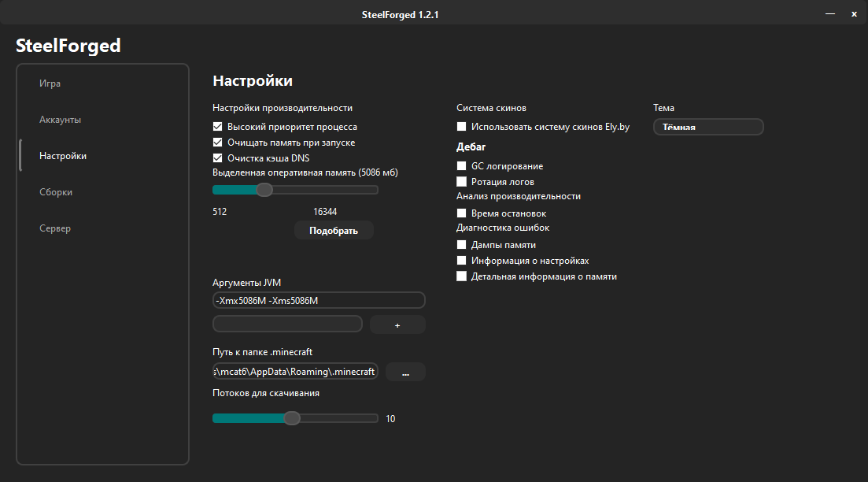Click the Выделенная оперативная память label

pyautogui.click(x=305, y=172)
